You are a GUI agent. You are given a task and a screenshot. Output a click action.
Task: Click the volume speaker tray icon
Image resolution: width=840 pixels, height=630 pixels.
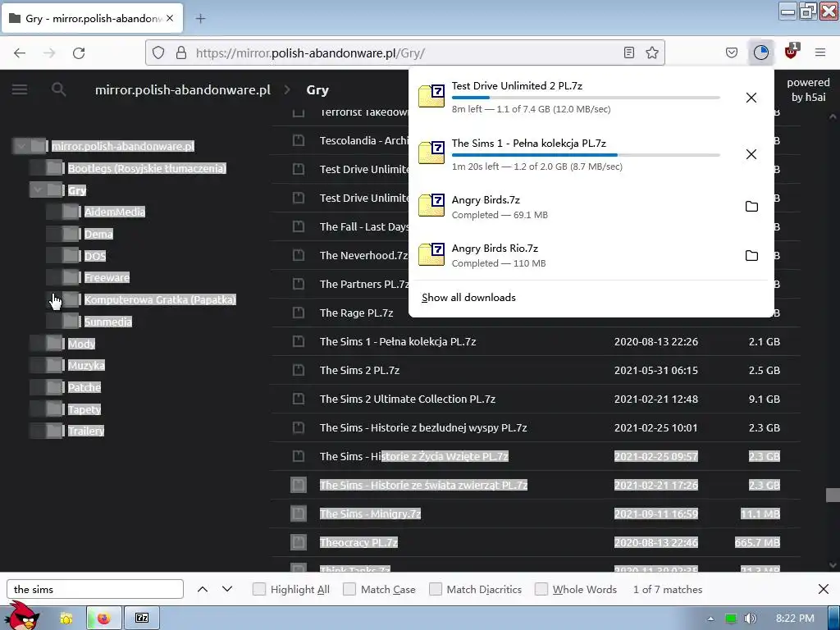[750, 619]
